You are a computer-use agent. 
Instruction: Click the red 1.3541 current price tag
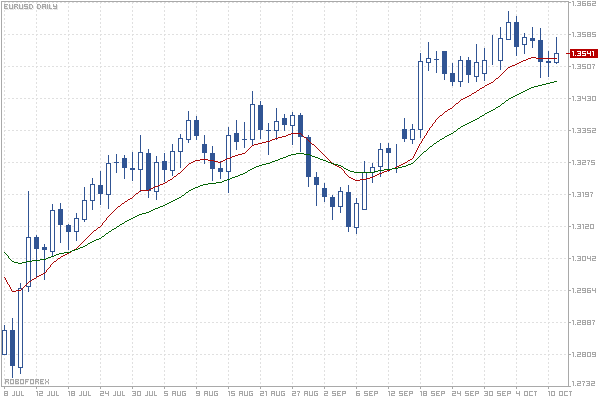584,53
